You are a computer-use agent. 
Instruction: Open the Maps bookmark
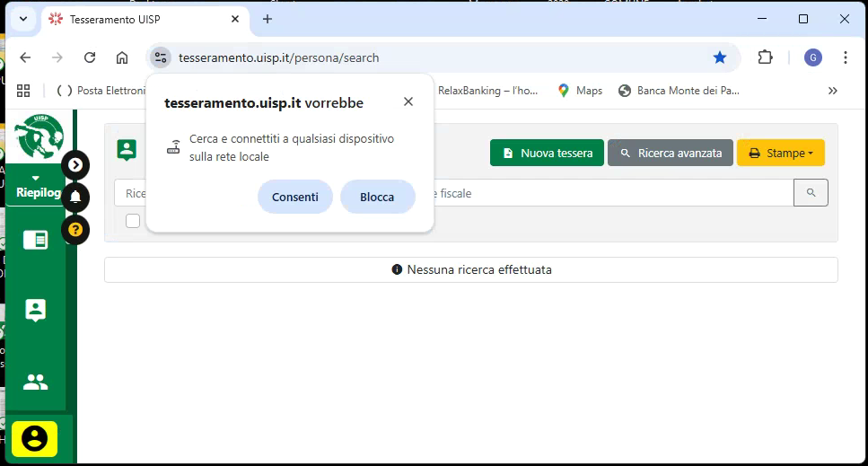pyautogui.click(x=580, y=91)
